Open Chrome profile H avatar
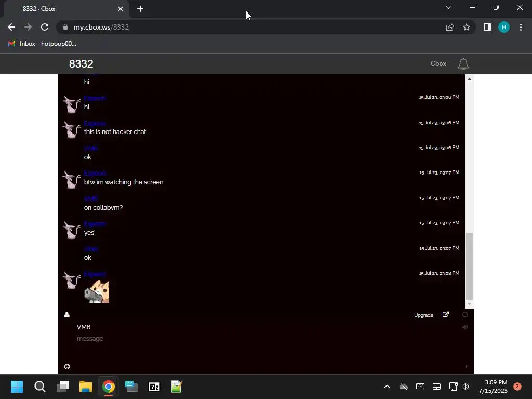The image size is (532, 399). pos(504,27)
